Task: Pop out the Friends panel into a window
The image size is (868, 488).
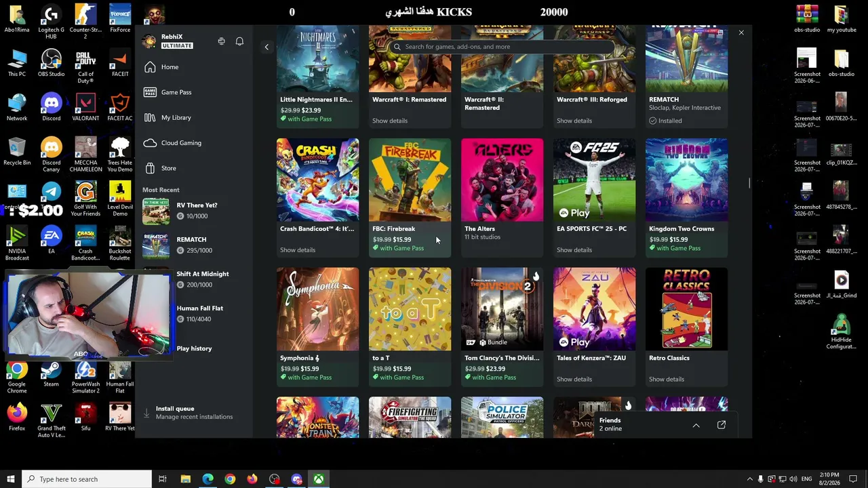Action: (x=722, y=425)
